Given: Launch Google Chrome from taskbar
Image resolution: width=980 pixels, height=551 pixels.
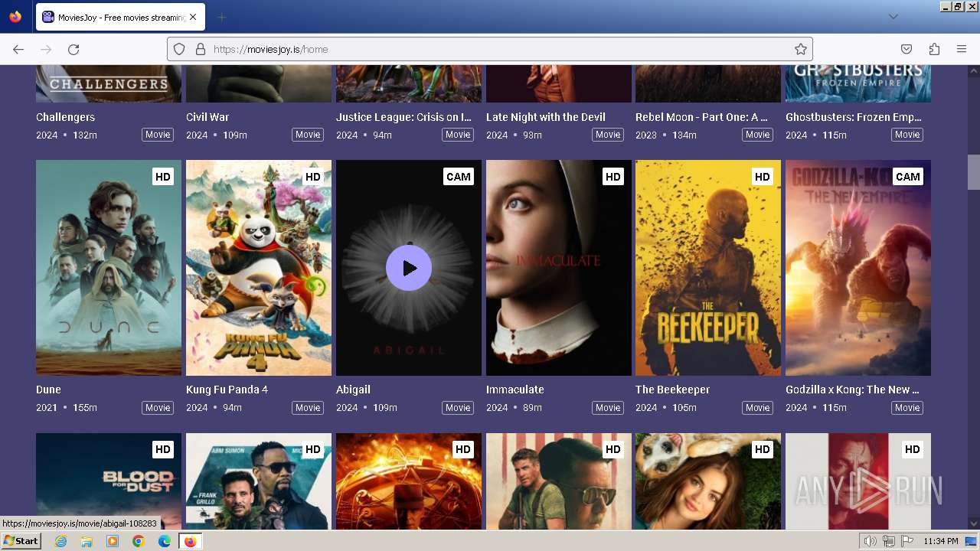Looking at the screenshot, I should click(x=139, y=541).
